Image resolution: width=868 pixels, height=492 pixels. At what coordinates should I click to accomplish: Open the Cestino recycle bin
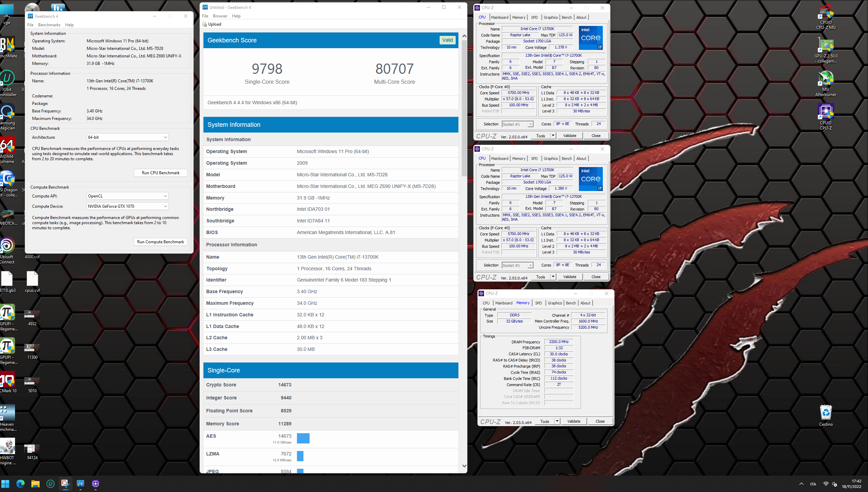tap(826, 415)
